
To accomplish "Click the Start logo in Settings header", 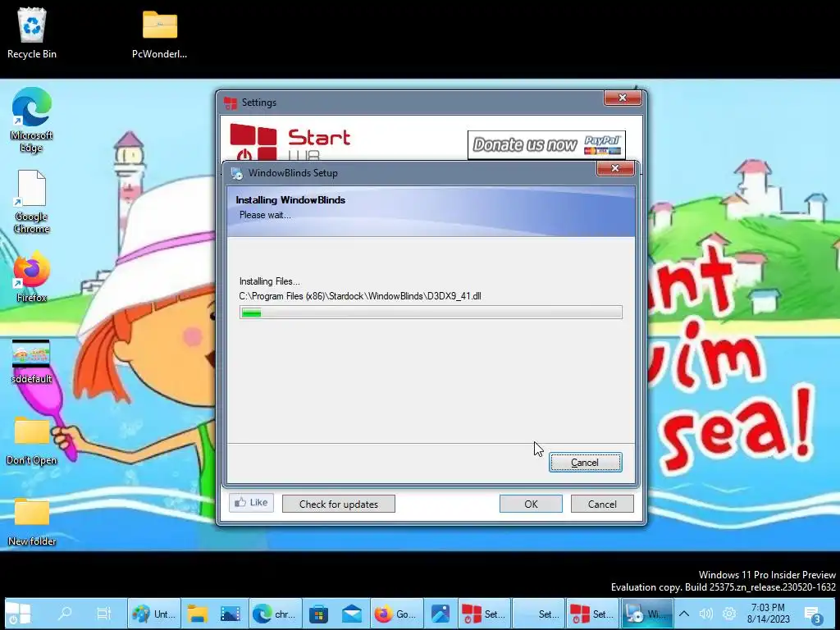I will [x=290, y=141].
